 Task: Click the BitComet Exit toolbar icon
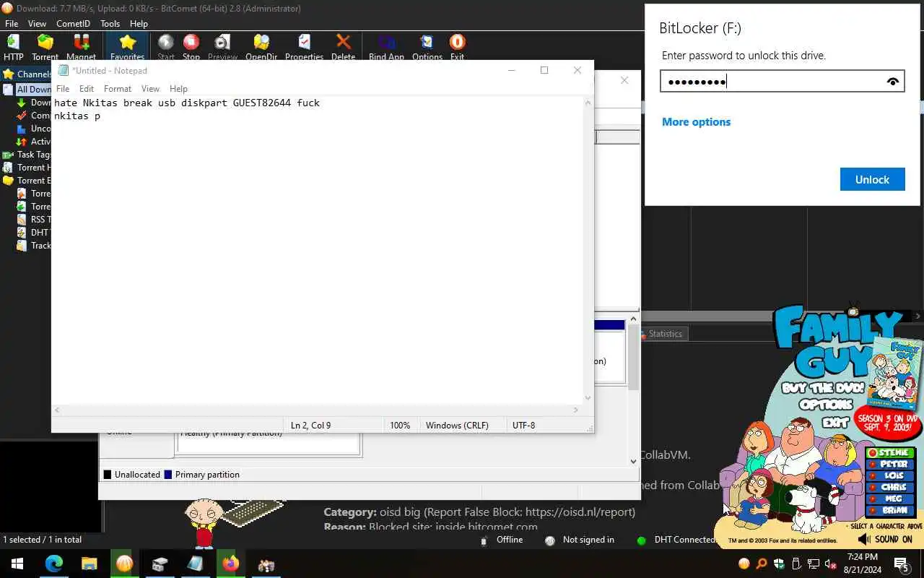click(x=457, y=47)
